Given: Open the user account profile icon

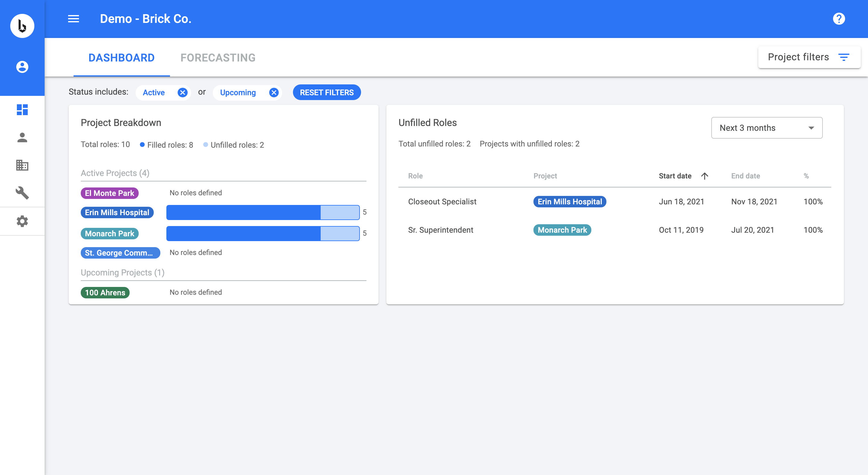Looking at the screenshot, I should pyautogui.click(x=22, y=67).
